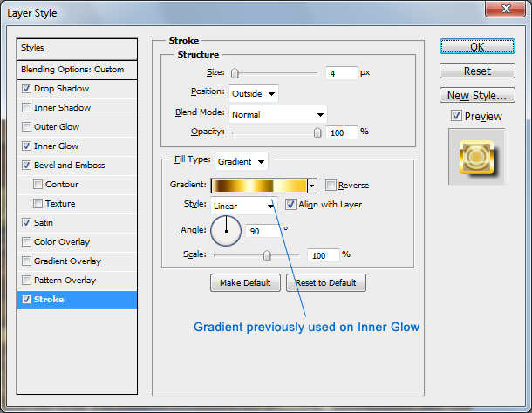Click the Opacity percentage field

pos(342,132)
